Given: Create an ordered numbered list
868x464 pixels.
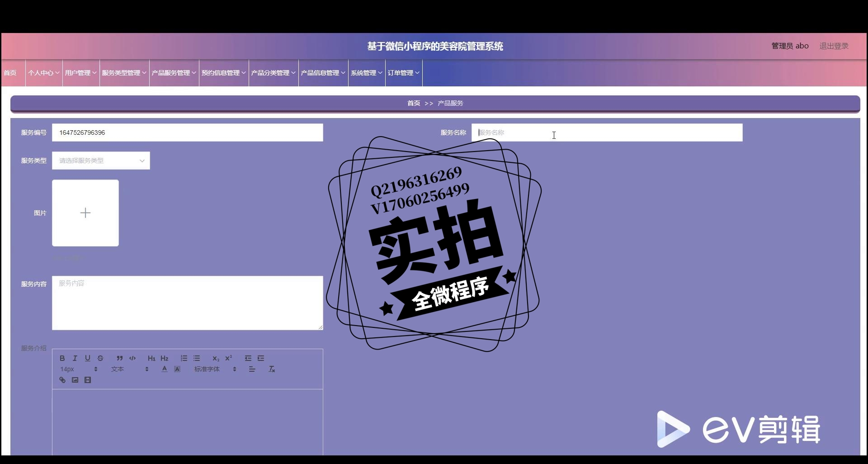Looking at the screenshot, I should click(184, 358).
